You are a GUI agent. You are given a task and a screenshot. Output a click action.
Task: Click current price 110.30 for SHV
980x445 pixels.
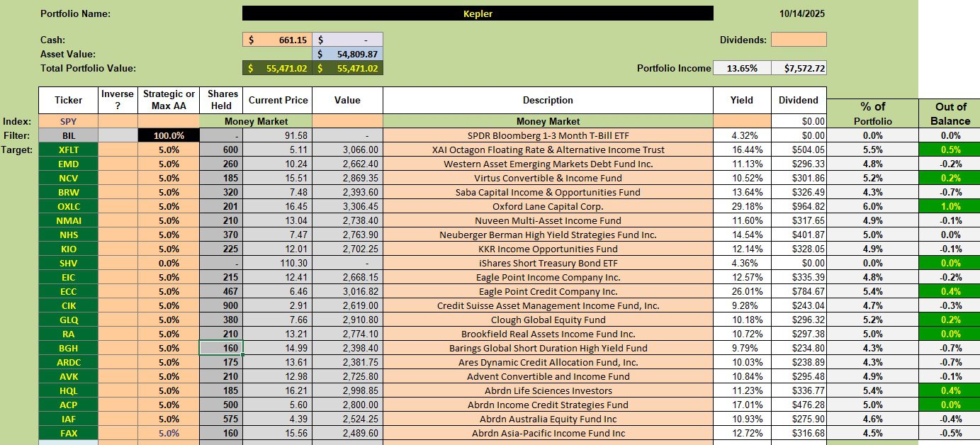click(x=277, y=263)
